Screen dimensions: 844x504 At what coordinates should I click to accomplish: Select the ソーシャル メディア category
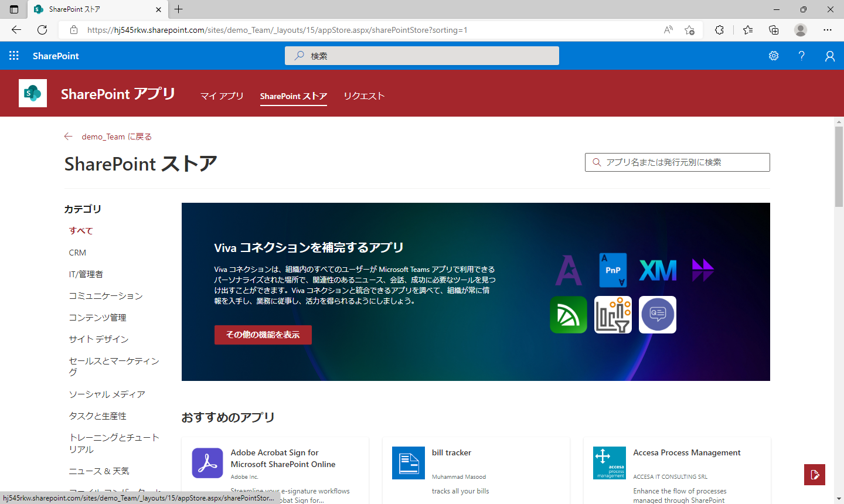pyautogui.click(x=107, y=394)
